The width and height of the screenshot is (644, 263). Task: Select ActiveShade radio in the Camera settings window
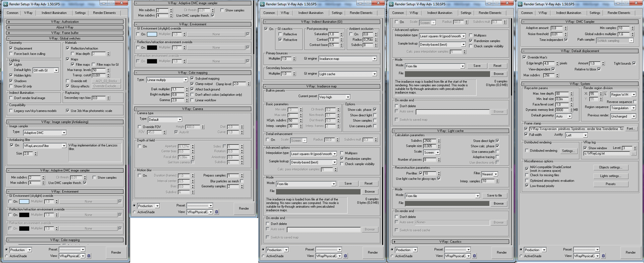135,212
